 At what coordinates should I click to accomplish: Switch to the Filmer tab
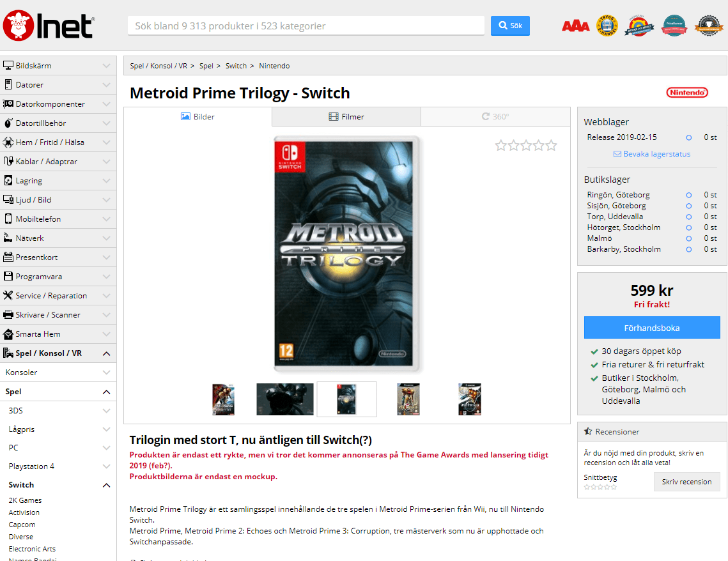coord(346,116)
